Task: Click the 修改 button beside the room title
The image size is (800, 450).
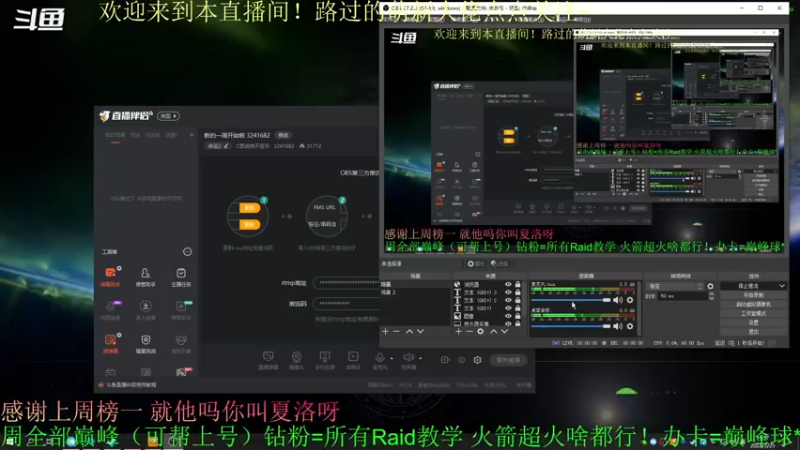Action: (283, 135)
